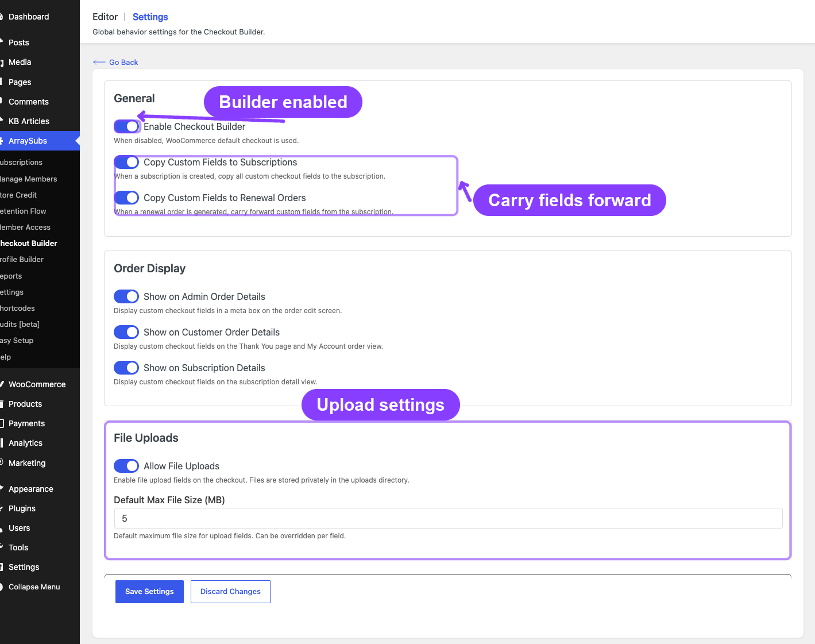Open Media library menu
Image resolution: width=815 pixels, height=644 pixels.
pyautogui.click(x=40, y=62)
